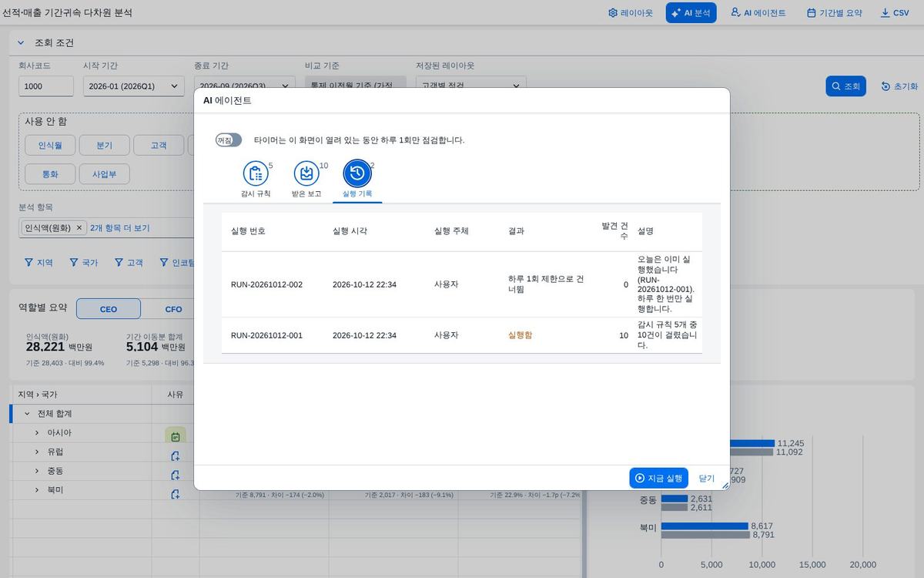This screenshot has width=924, height=578.
Task: Click the 지금 실행 button
Action: tap(658, 478)
